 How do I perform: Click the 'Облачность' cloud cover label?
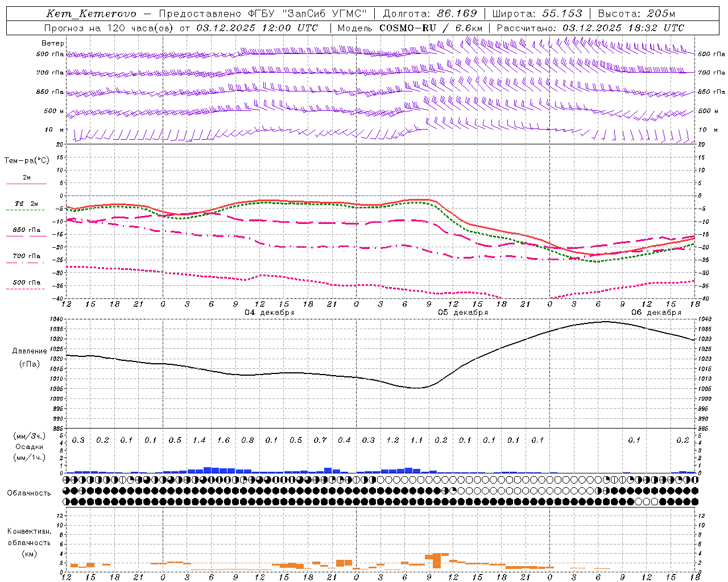click(x=29, y=493)
